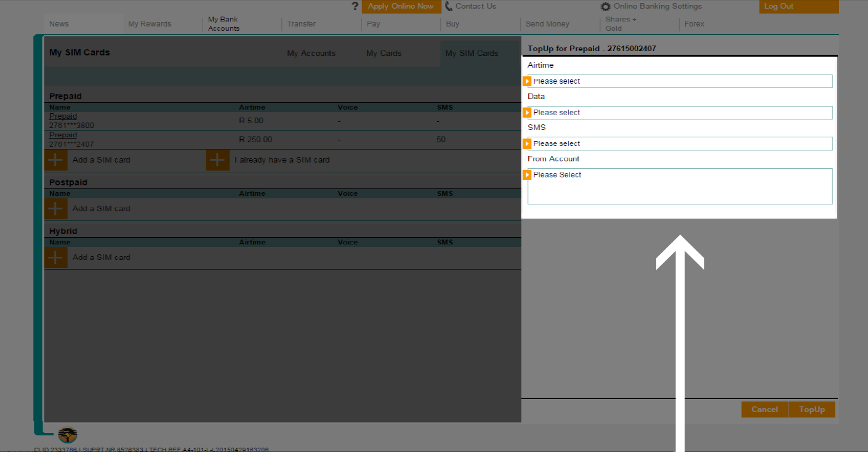The width and height of the screenshot is (868, 452).
Task: Open the Forex menu
Action: pyautogui.click(x=694, y=23)
